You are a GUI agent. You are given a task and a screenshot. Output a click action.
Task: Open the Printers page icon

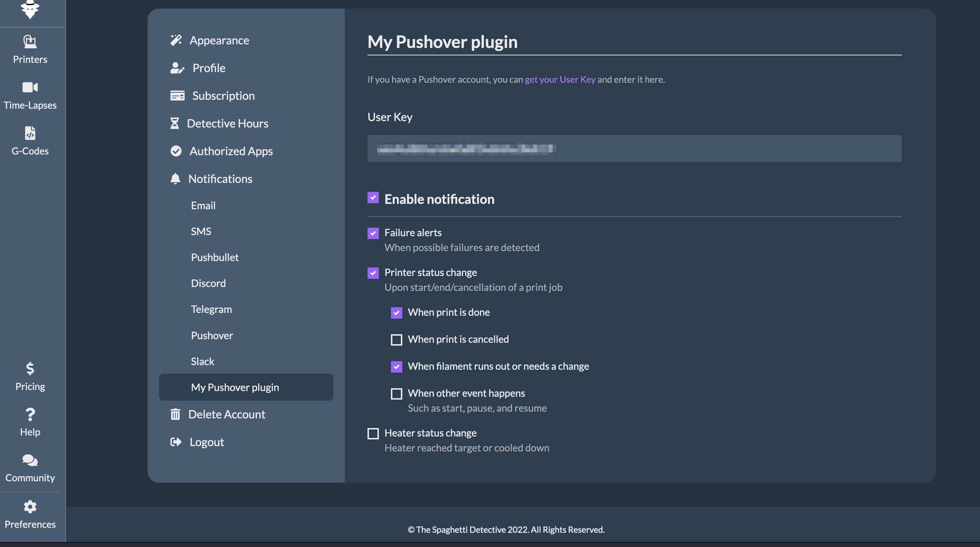pos(30,42)
